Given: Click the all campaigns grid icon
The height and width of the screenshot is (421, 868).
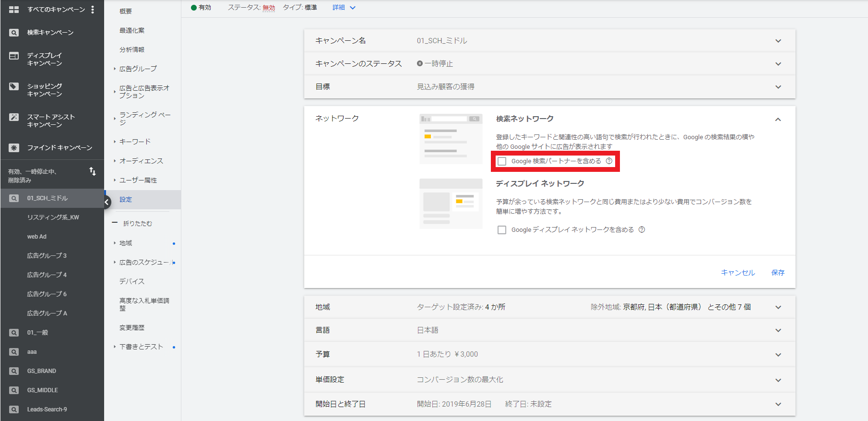Looking at the screenshot, I should [14, 10].
